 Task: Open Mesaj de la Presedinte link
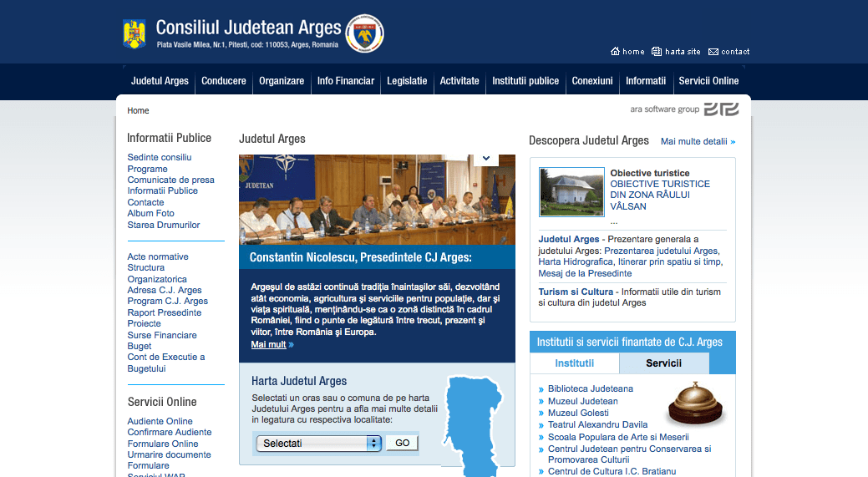585,273
